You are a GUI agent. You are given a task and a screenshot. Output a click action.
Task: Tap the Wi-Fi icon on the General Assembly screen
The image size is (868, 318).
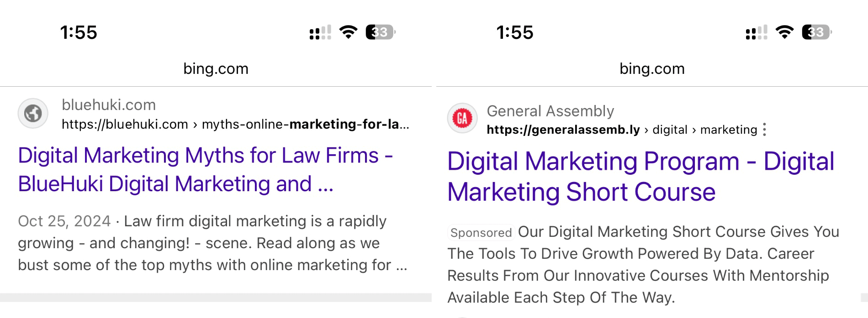784,32
